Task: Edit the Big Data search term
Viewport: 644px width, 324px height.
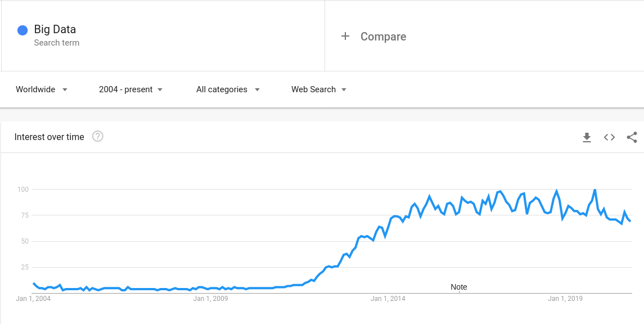Action: point(55,29)
